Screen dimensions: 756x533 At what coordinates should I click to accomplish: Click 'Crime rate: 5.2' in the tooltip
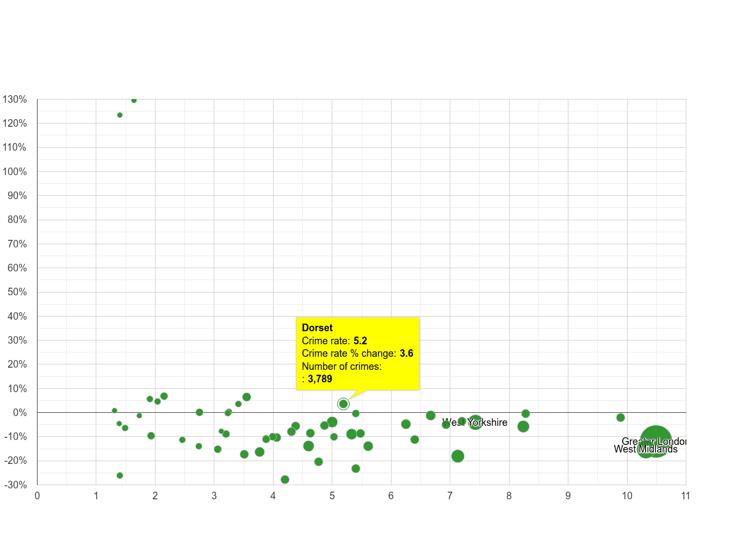point(334,341)
